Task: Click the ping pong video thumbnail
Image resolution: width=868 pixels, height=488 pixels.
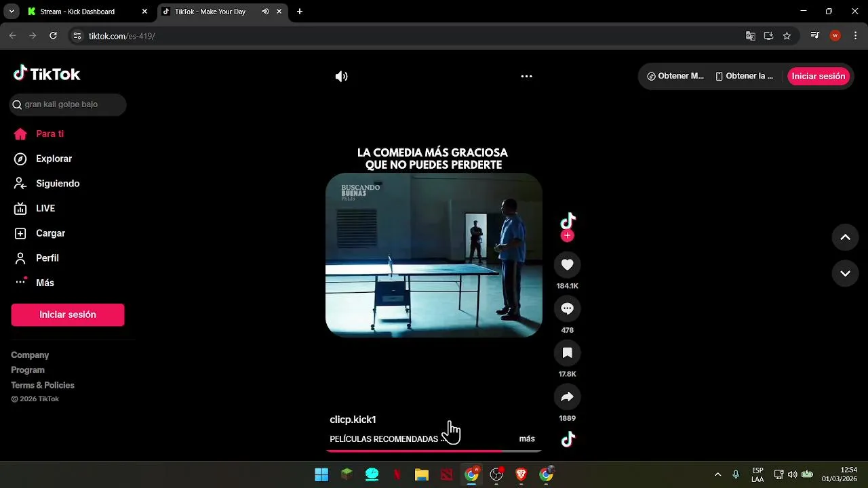Action: [434, 255]
